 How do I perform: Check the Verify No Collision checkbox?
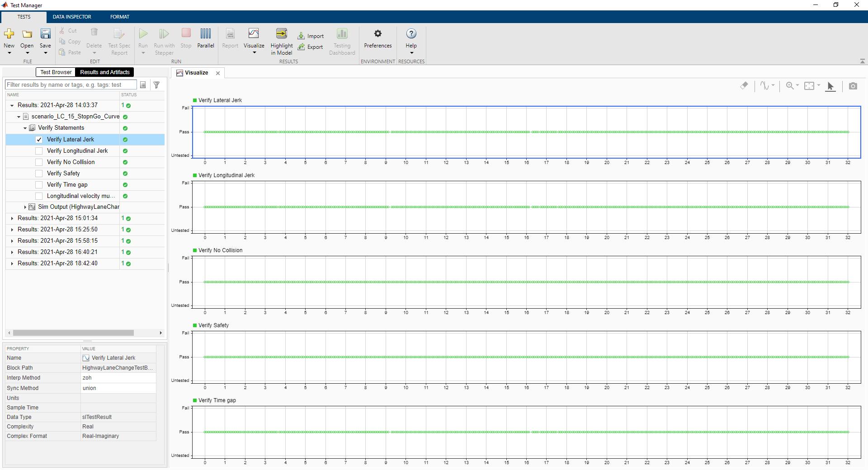pos(39,162)
